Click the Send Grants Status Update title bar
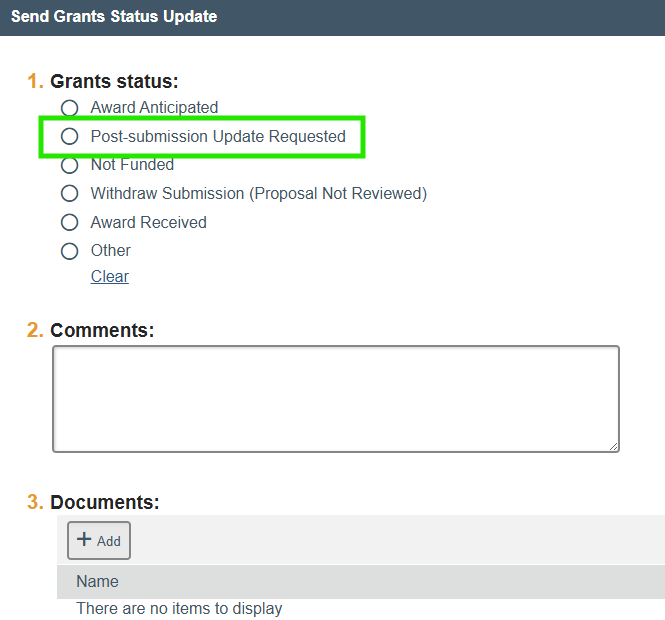 pyautogui.click(x=114, y=17)
